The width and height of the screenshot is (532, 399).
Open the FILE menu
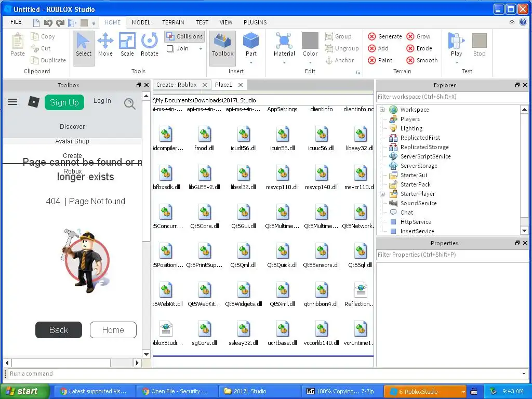tap(16, 22)
